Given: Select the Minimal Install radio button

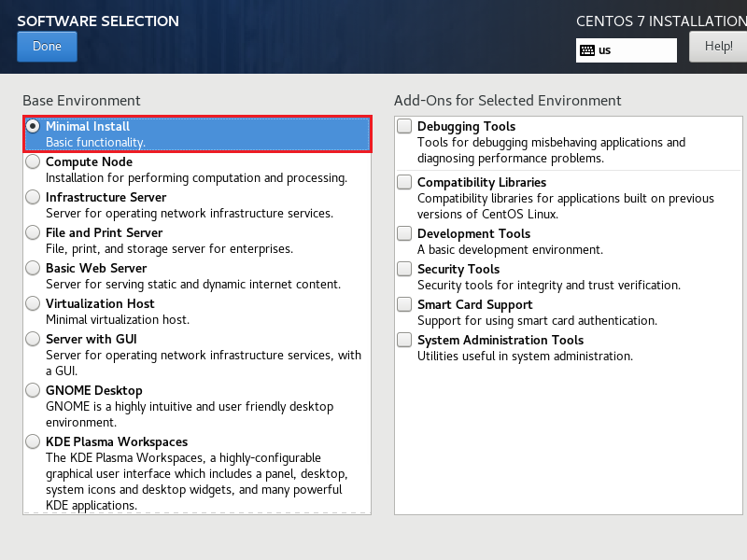Looking at the screenshot, I should 33,126.
